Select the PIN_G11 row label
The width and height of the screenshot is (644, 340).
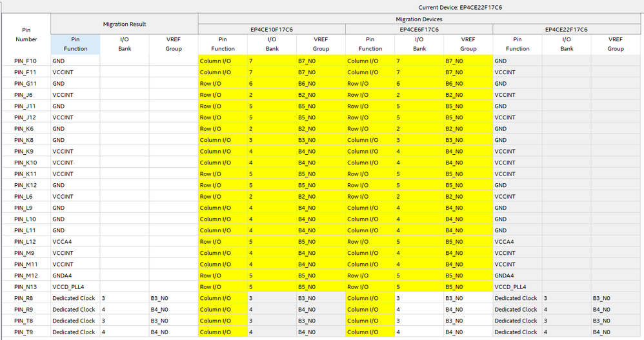[25, 83]
